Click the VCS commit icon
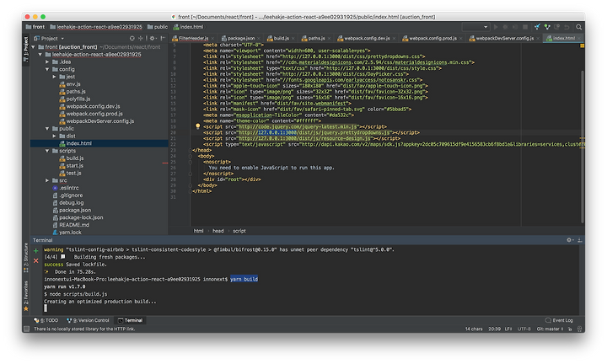 point(547,27)
